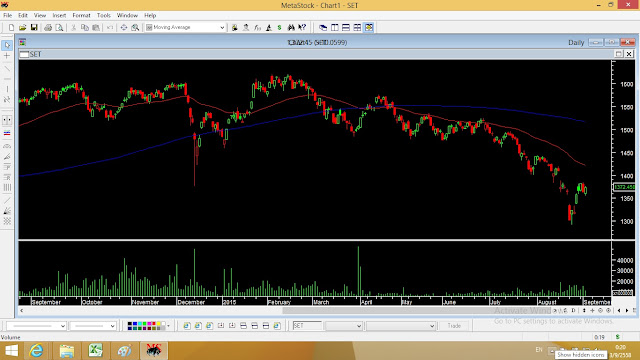Image resolution: width=640 pixels, height=360 pixels.
Task: Click the green dollar sign toolbar icon
Action: click(x=280, y=27)
